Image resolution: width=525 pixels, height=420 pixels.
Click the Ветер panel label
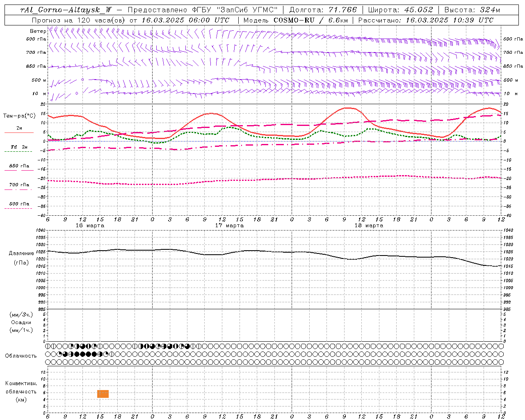(x=38, y=31)
